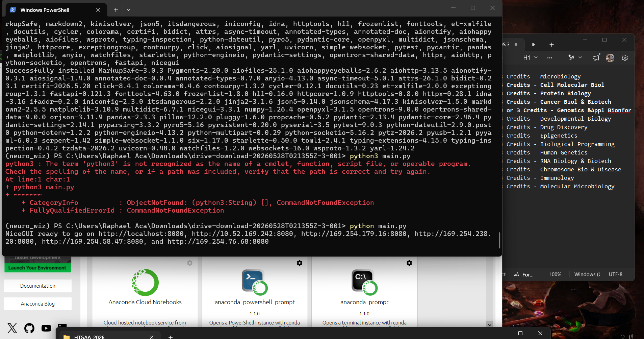Select the Windows PowerShell tab
This screenshot has width=644, height=339.
[x=56, y=10]
